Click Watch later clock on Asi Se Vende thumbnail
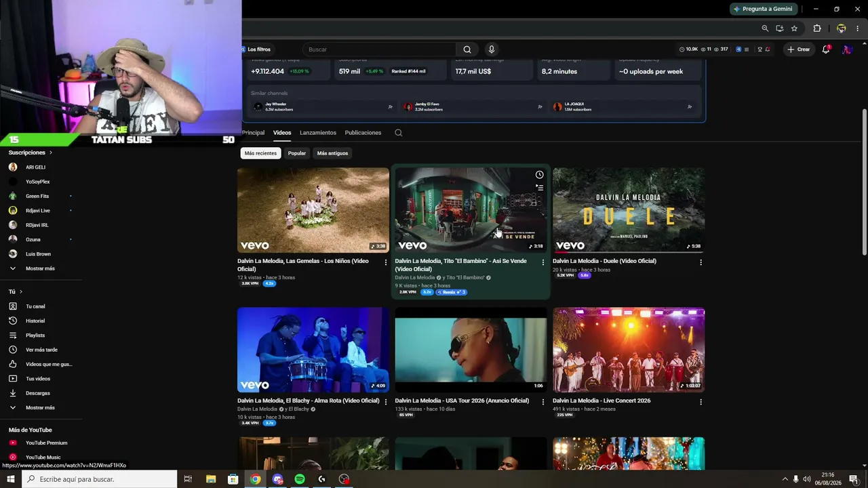The width and height of the screenshot is (868, 488). [540, 175]
